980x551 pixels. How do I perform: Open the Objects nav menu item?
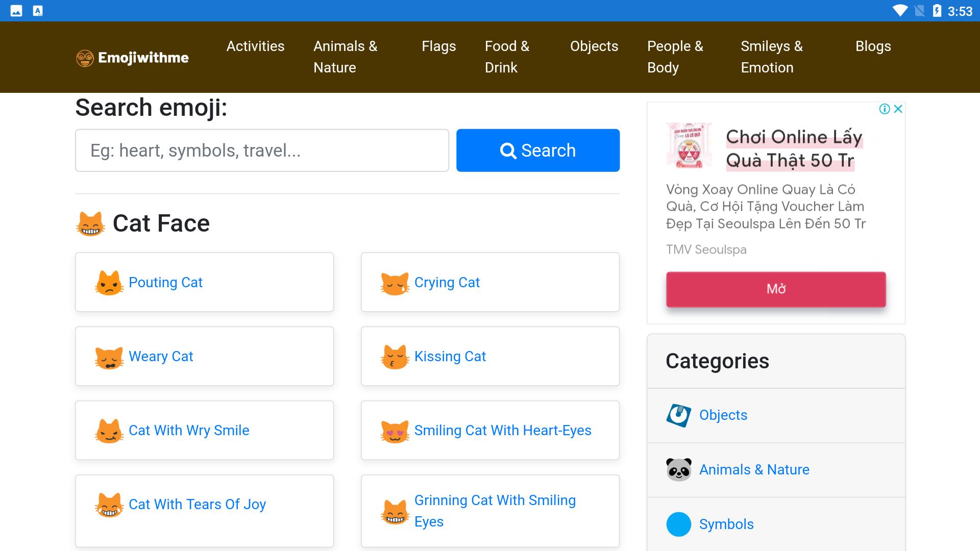point(594,46)
